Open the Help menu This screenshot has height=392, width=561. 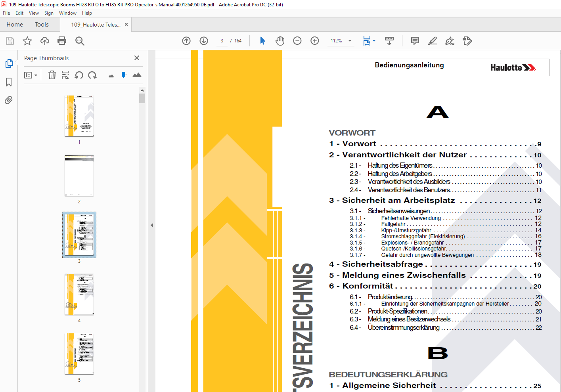[87, 13]
